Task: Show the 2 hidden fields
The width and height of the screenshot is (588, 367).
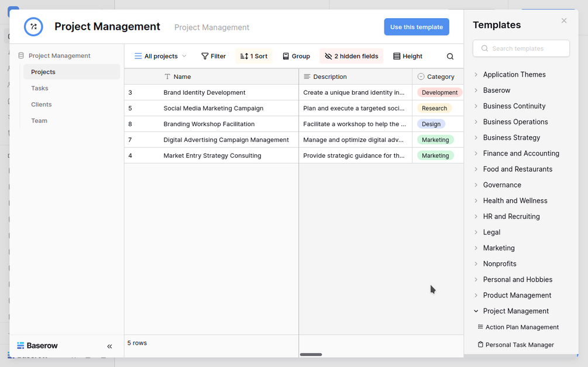Action: pyautogui.click(x=350, y=56)
